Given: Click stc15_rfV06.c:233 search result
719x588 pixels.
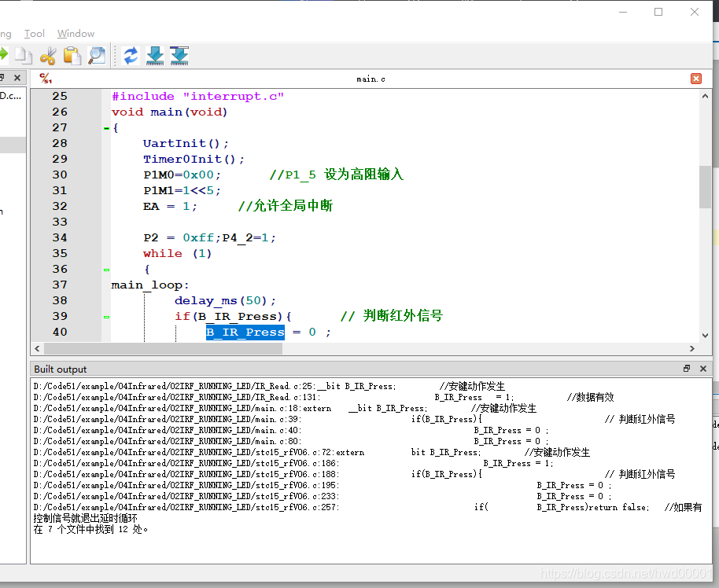Looking at the screenshot, I should (323, 496).
